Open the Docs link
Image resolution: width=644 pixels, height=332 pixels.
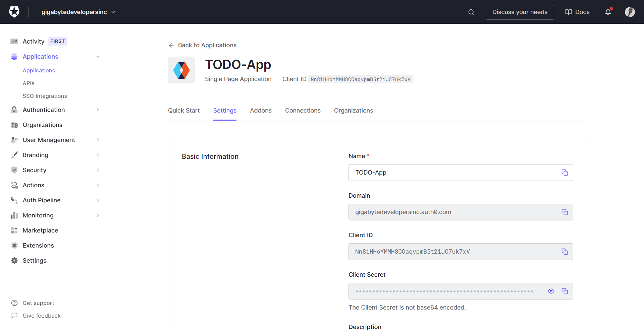[x=577, y=12]
